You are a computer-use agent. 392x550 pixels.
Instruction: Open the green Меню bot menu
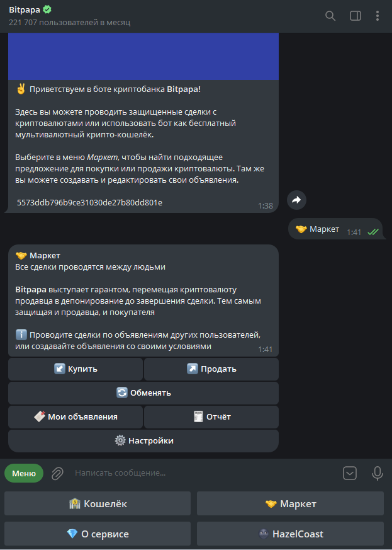pyautogui.click(x=24, y=473)
